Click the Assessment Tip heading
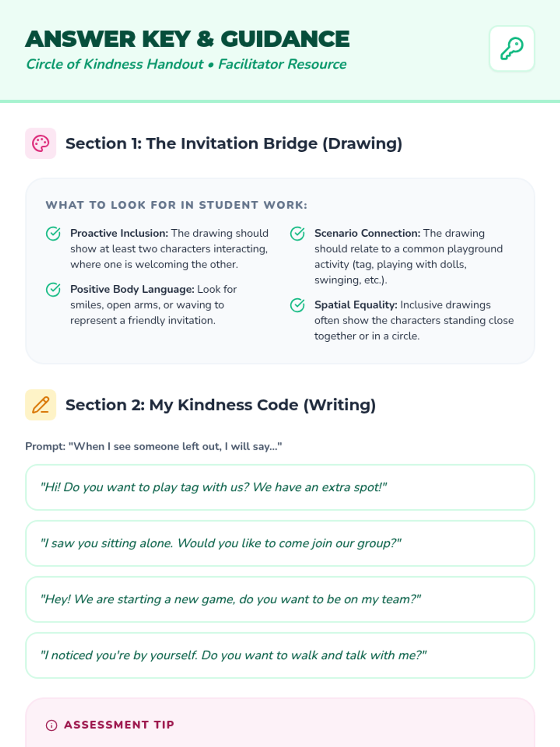Image resolution: width=560 pixels, height=747 pixels. coord(119,725)
